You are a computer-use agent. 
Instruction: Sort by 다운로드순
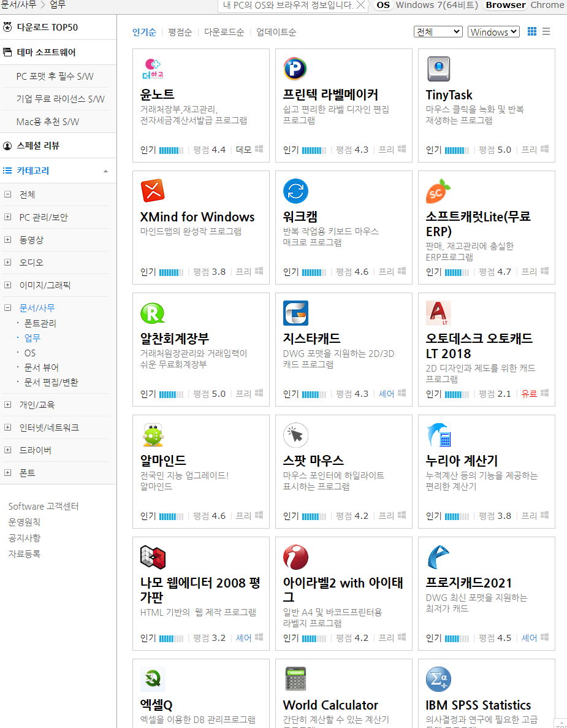click(224, 32)
